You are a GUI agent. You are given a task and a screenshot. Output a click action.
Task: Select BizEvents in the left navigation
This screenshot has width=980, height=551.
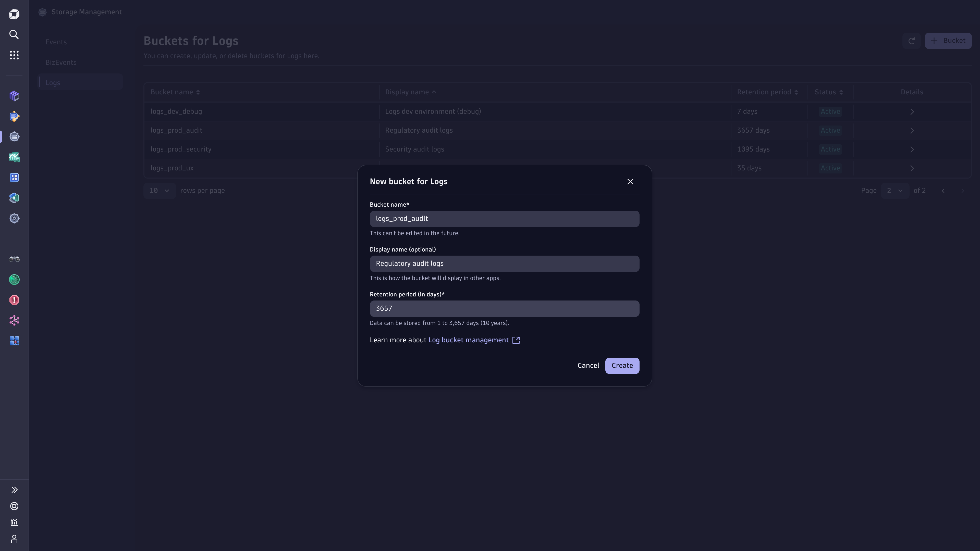click(x=61, y=62)
